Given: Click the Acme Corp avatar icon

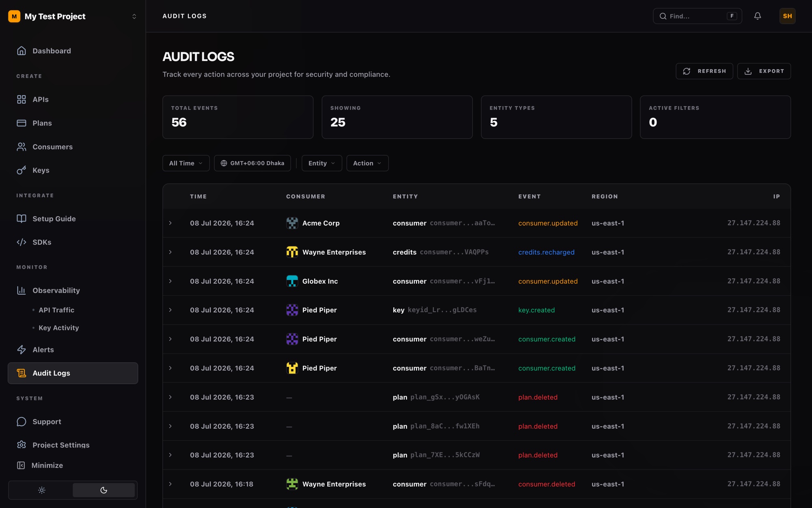Looking at the screenshot, I should [292, 223].
